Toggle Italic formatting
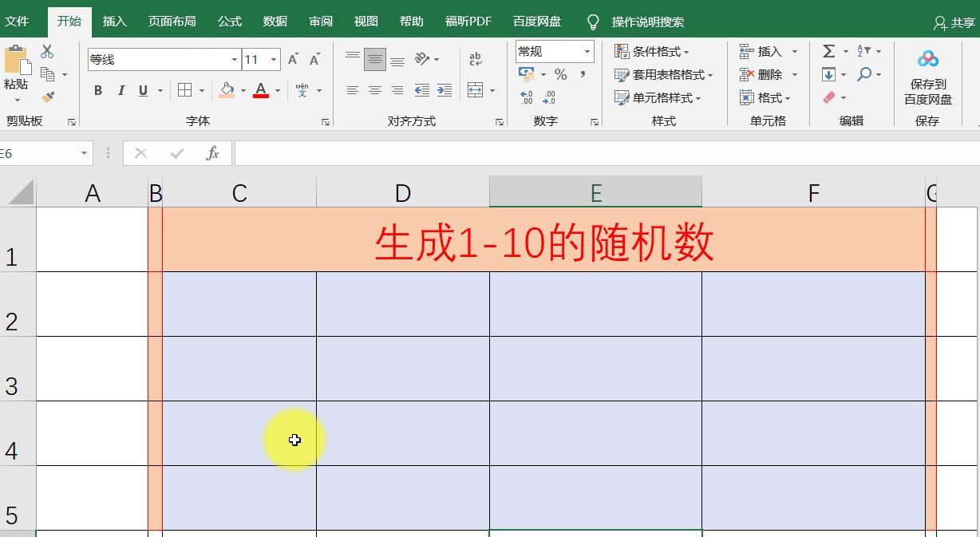Viewport: 980px width, 537px height. click(x=121, y=91)
